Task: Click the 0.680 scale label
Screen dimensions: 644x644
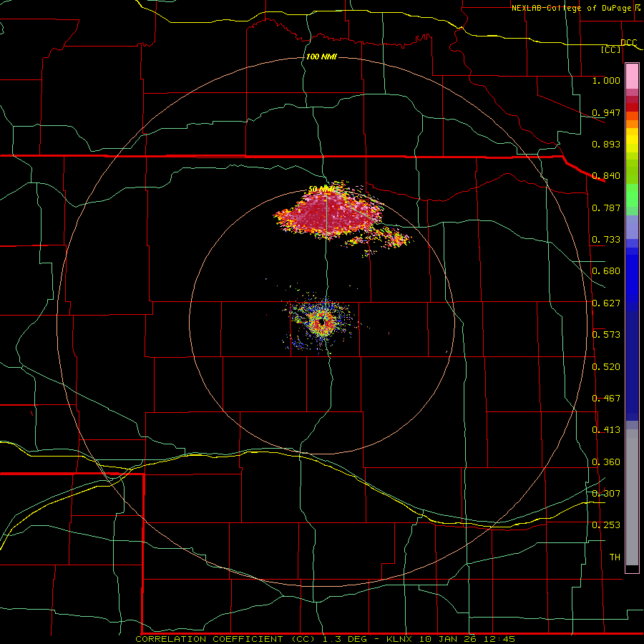Action: [x=606, y=270]
